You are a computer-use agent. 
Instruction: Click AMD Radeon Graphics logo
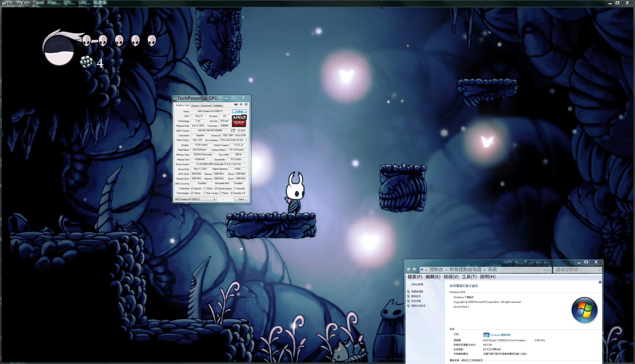tap(239, 121)
